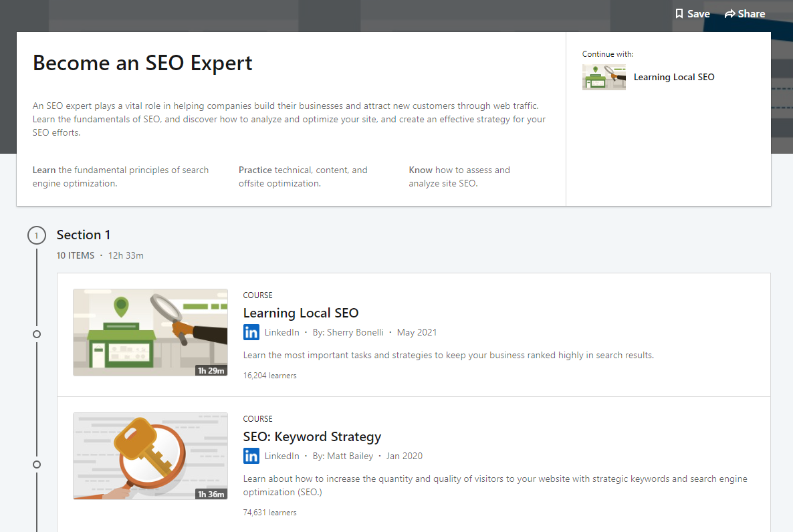Click the Learning Local SEO course description
793x532 pixels.
coord(448,355)
